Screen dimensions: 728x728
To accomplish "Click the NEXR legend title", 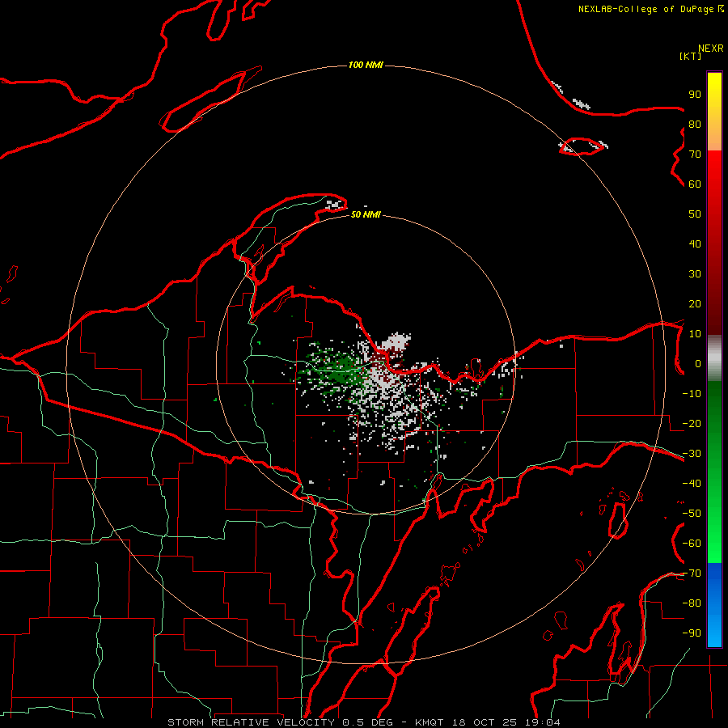I will click(x=710, y=49).
